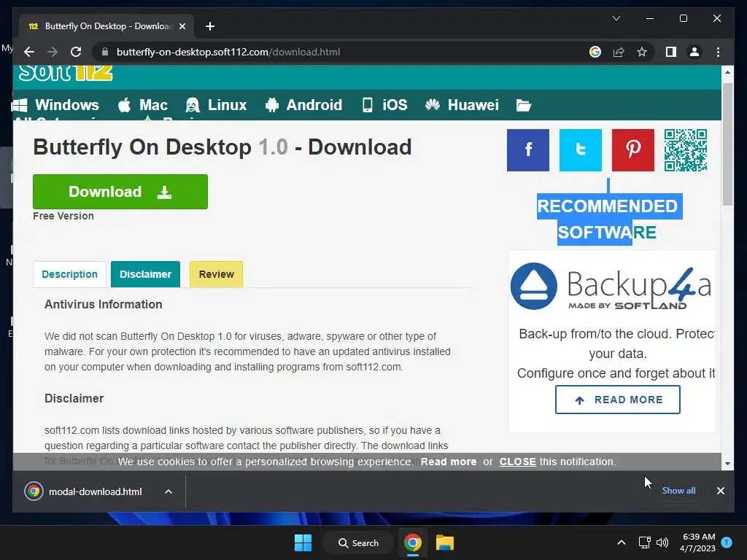
Task: Select iOS software category
Action: [385, 105]
